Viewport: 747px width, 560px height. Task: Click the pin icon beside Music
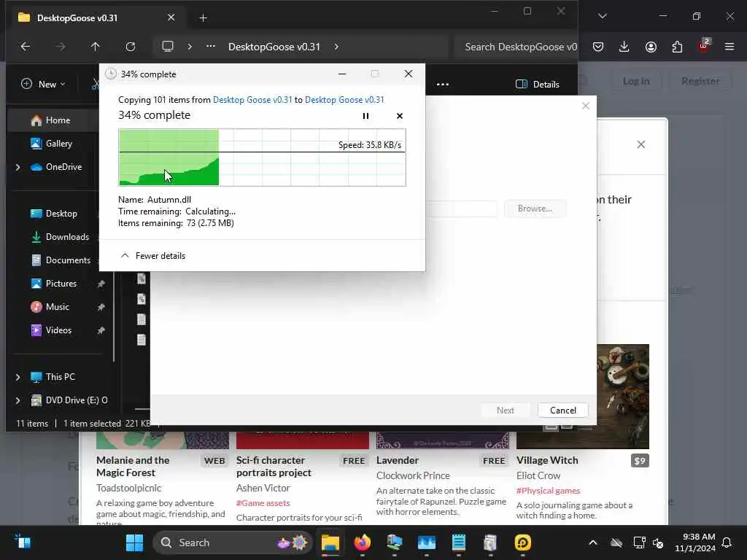[x=101, y=307]
